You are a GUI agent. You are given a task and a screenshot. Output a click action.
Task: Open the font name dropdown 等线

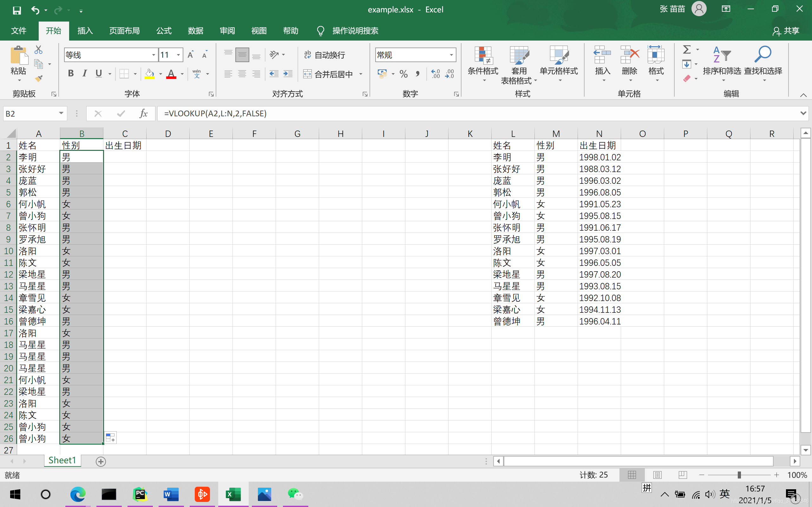pyautogui.click(x=153, y=55)
